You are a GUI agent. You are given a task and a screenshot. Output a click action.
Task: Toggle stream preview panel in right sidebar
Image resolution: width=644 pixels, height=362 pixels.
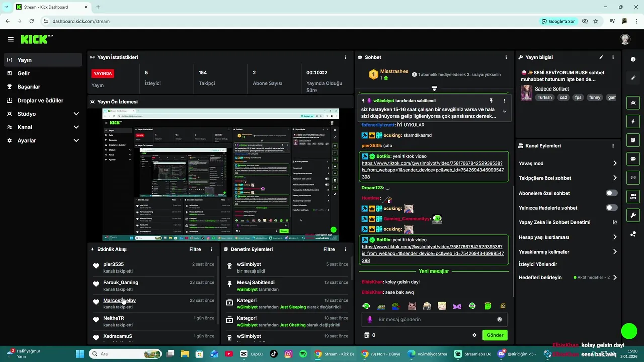633,103
